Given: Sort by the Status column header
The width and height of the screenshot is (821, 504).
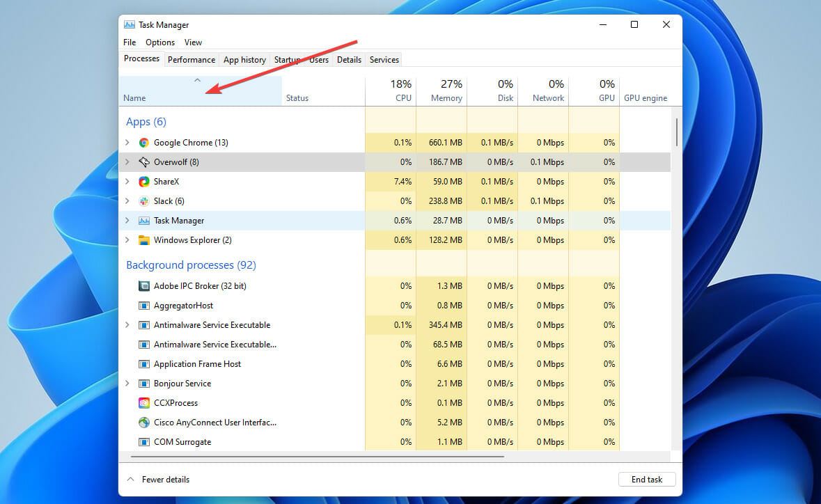Looking at the screenshot, I should pos(323,91).
